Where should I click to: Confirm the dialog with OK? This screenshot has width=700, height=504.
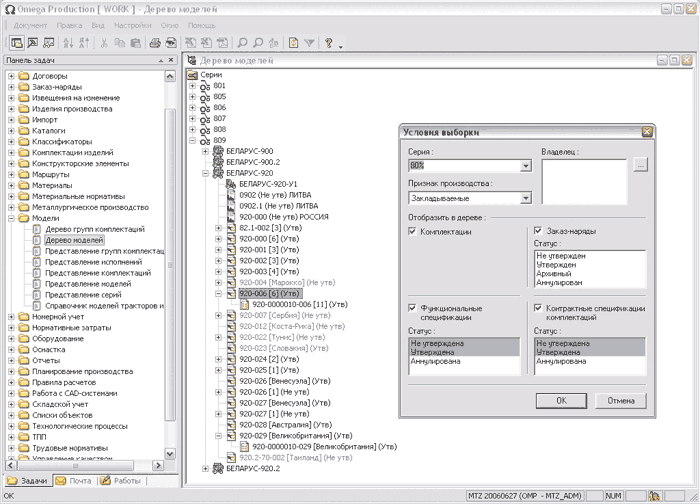tap(561, 400)
